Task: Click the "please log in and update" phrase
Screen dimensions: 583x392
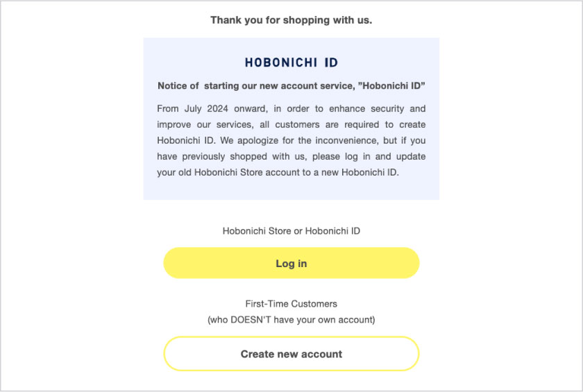Action: [x=368, y=157]
